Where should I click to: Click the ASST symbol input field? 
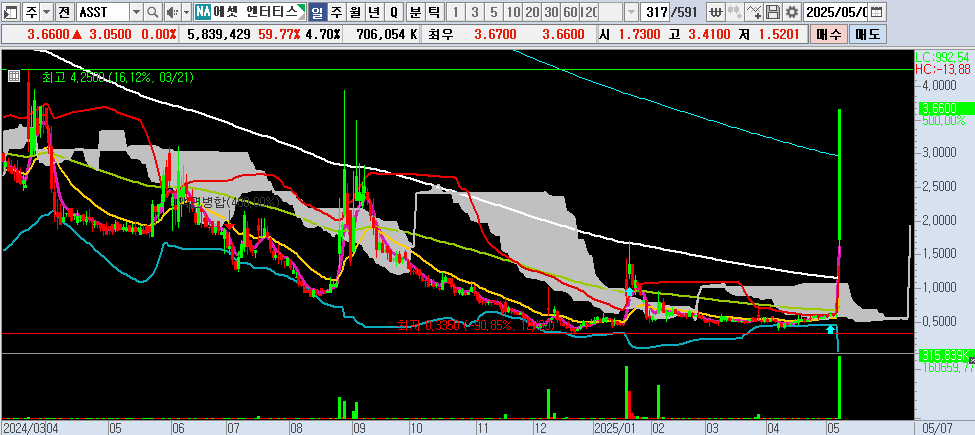pos(103,11)
